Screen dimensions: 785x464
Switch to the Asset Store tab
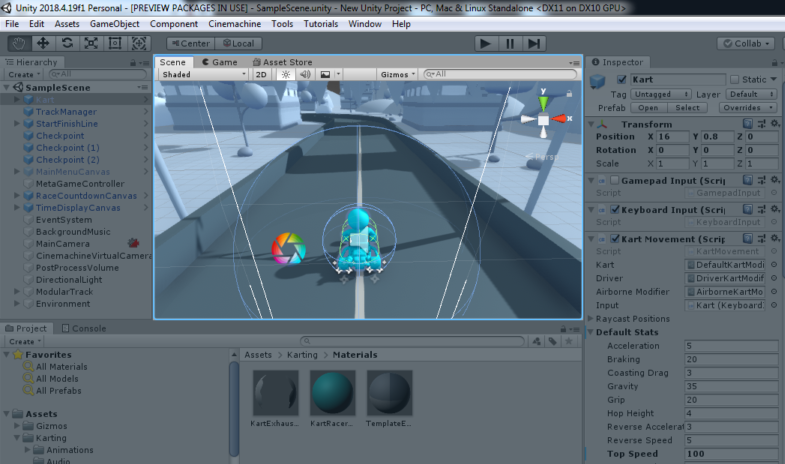pos(282,62)
